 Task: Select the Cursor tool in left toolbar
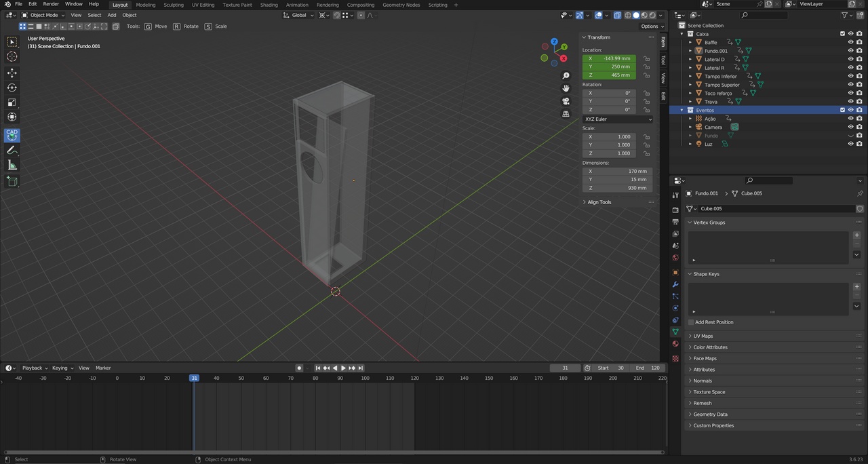point(12,57)
